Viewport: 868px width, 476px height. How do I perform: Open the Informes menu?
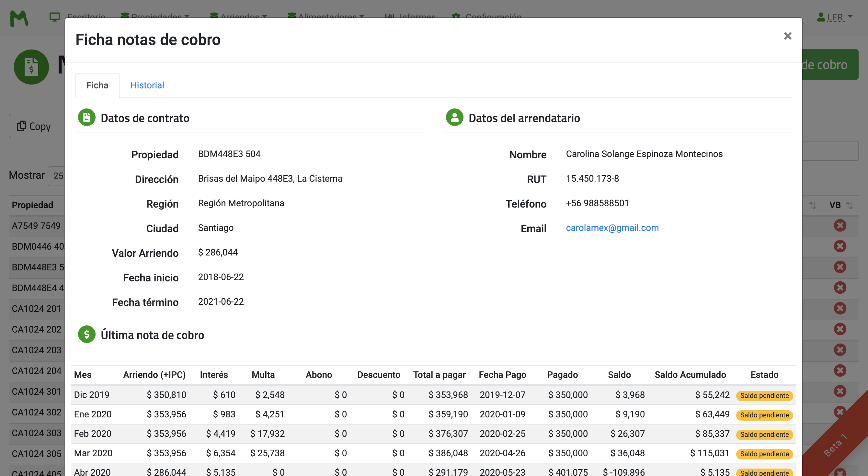[410, 17]
